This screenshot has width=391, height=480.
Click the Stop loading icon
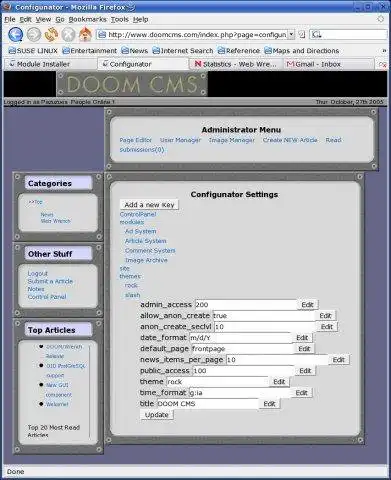point(68,34)
